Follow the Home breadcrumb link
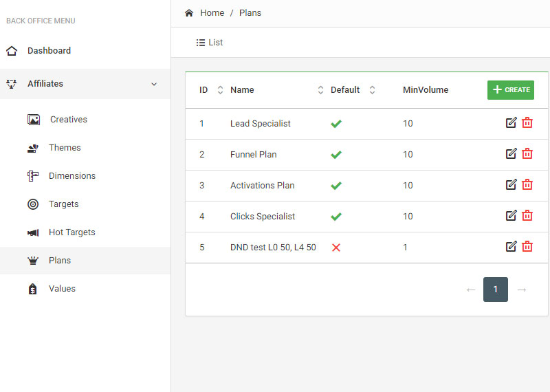550x392 pixels. [x=212, y=13]
